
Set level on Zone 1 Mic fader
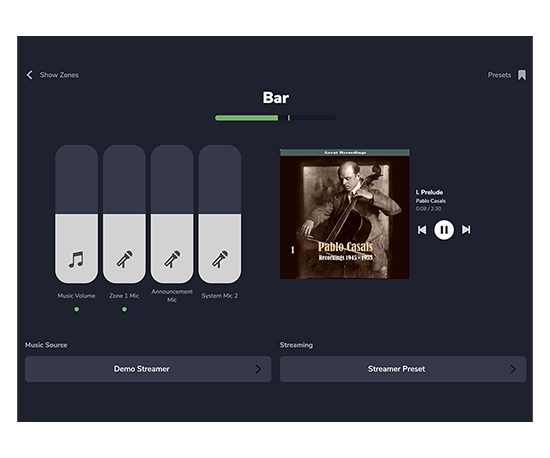(124, 214)
